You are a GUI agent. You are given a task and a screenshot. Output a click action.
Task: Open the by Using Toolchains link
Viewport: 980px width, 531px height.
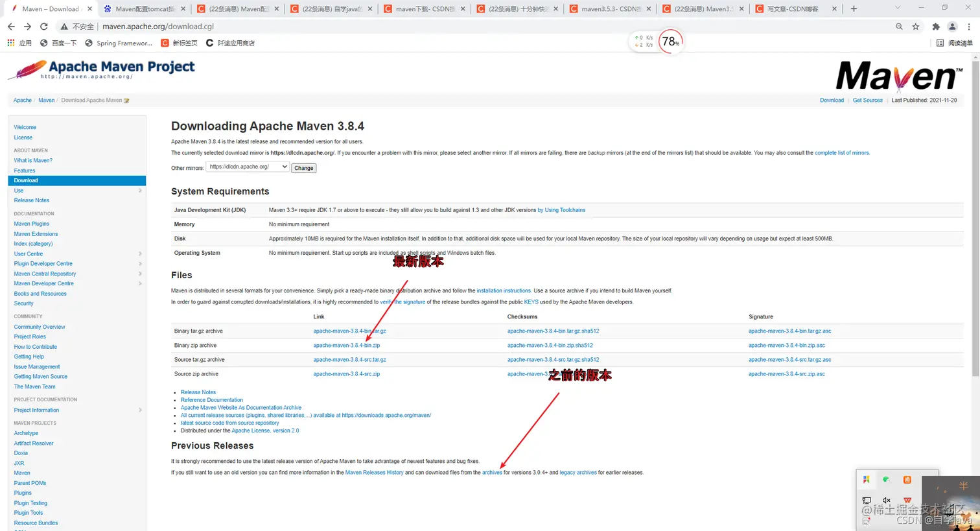pos(561,210)
